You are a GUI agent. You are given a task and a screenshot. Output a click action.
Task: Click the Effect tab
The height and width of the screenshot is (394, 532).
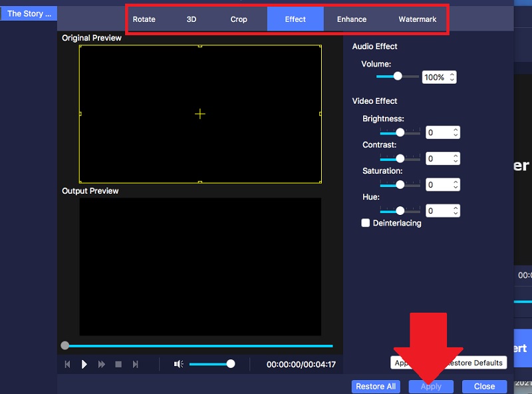tap(295, 19)
